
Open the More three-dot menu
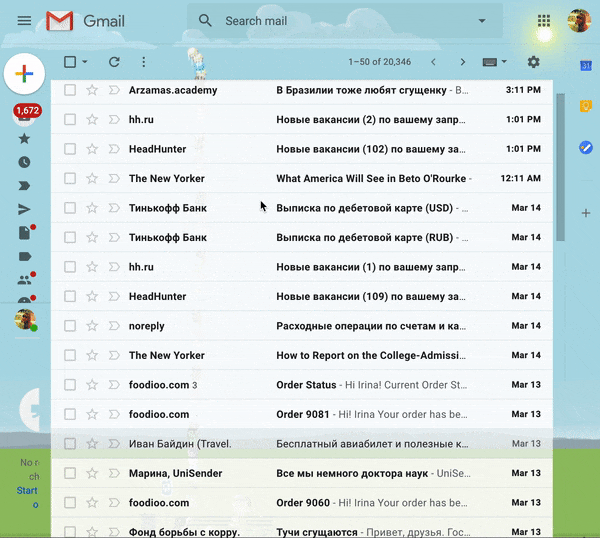(143, 62)
